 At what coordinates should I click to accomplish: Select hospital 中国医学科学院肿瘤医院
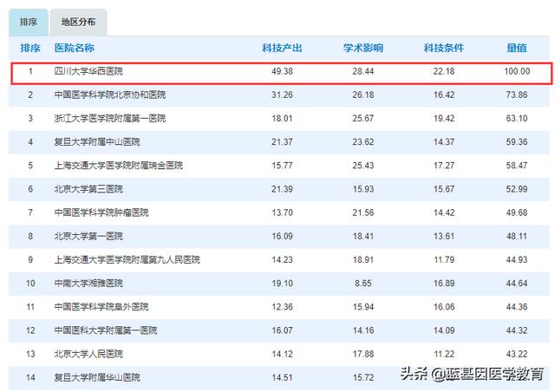101,212
